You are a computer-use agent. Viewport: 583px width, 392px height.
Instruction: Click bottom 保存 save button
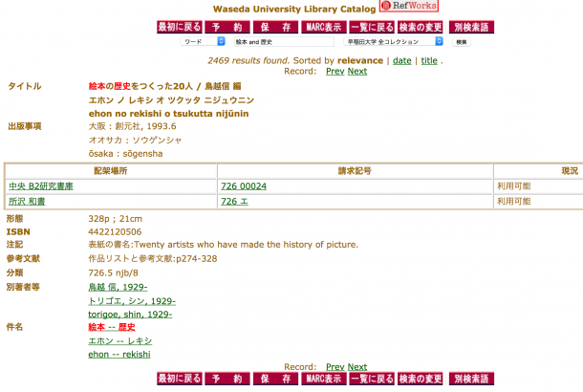click(275, 379)
